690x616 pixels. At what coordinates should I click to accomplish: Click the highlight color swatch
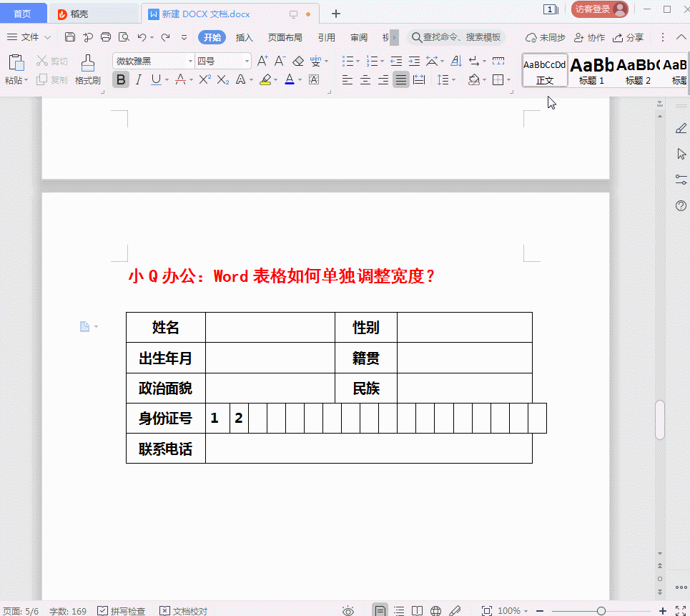265,79
